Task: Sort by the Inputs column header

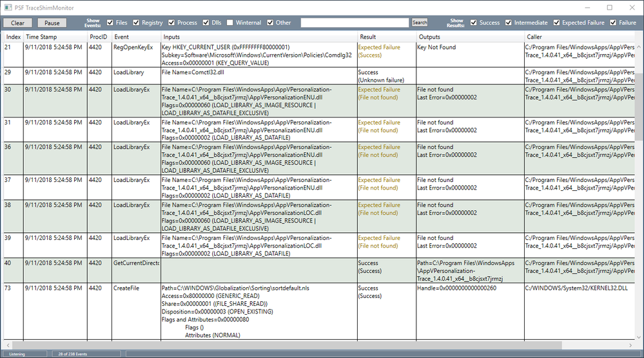Action: click(259, 37)
